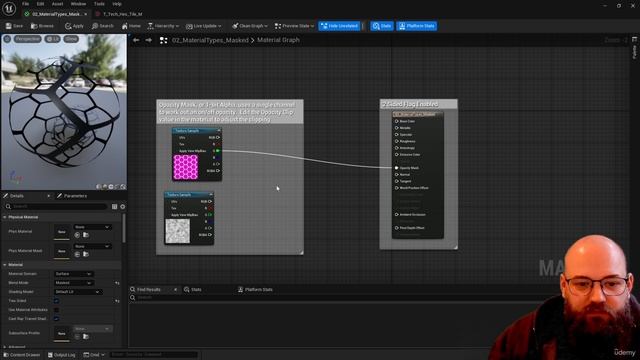Click the Browse toolbar button
The width and height of the screenshot is (640, 360).
pos(42,26)
